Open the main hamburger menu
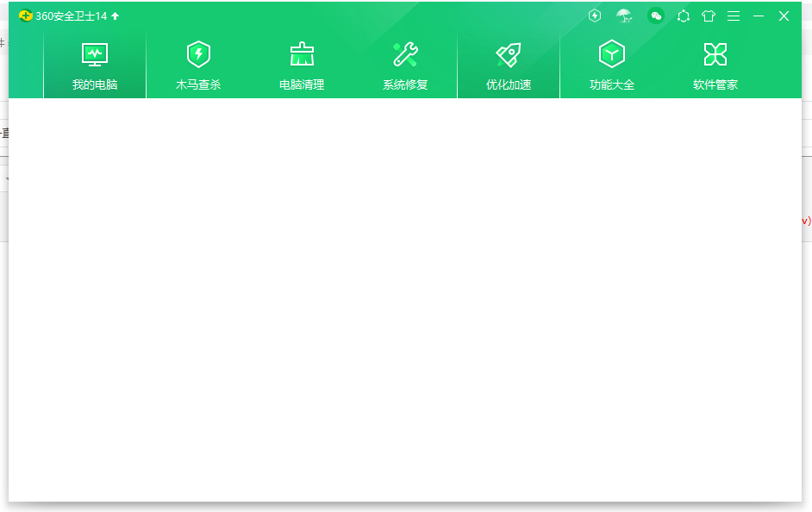Image resolution: width=812 pixels, height=512 pixels. point(734,16)
